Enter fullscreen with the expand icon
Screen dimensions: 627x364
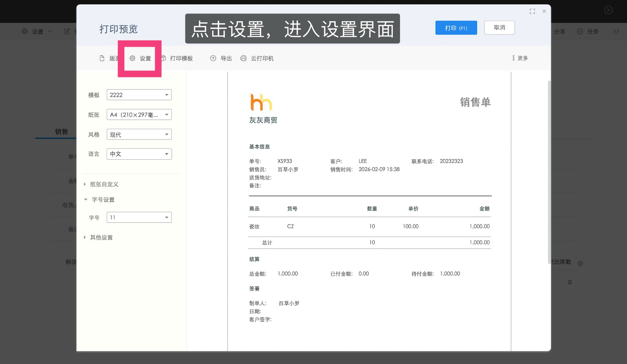click(x=532, y=11)
